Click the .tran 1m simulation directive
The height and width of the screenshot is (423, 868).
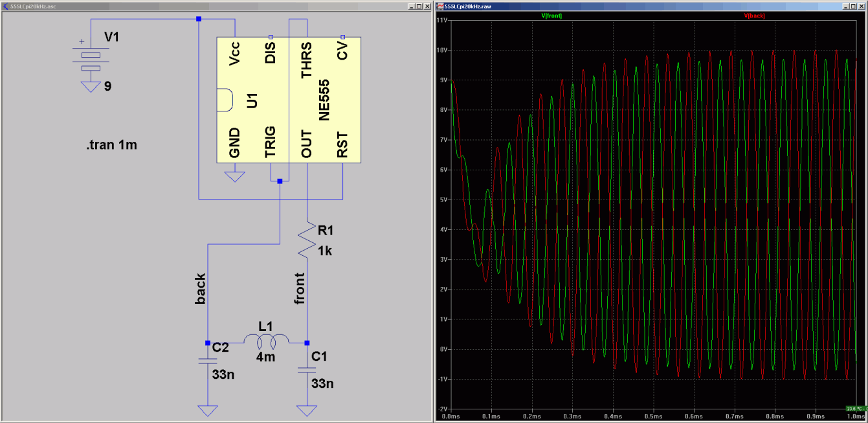(111, 146)
